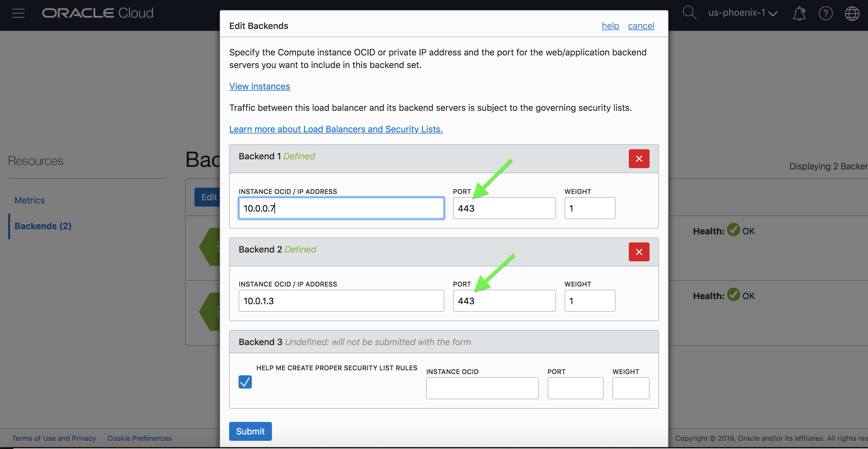
Task: Click the Oracle Cloud logo
Action: coord(98,13)
